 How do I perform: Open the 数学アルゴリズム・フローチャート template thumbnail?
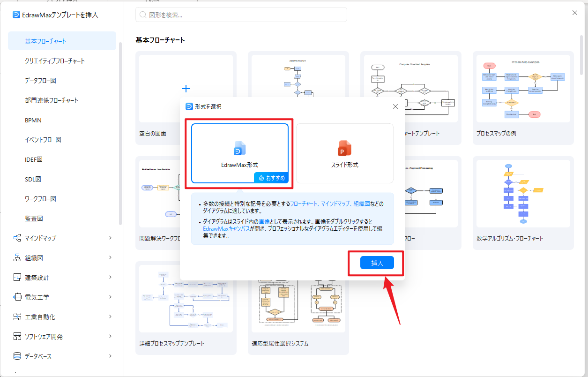pyautogui.click(x=523, y=194)
